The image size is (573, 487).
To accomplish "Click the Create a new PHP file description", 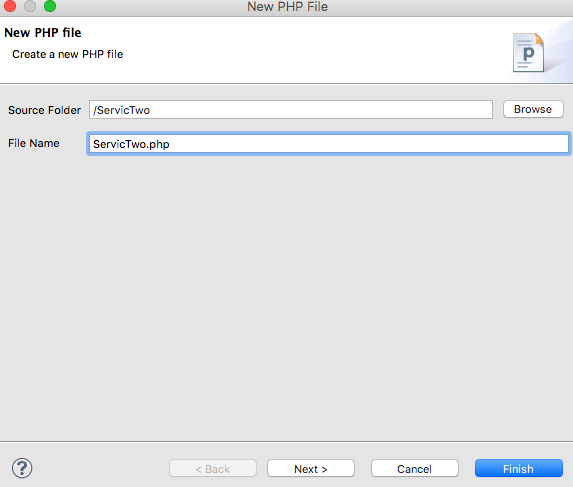I will (68, 54).
